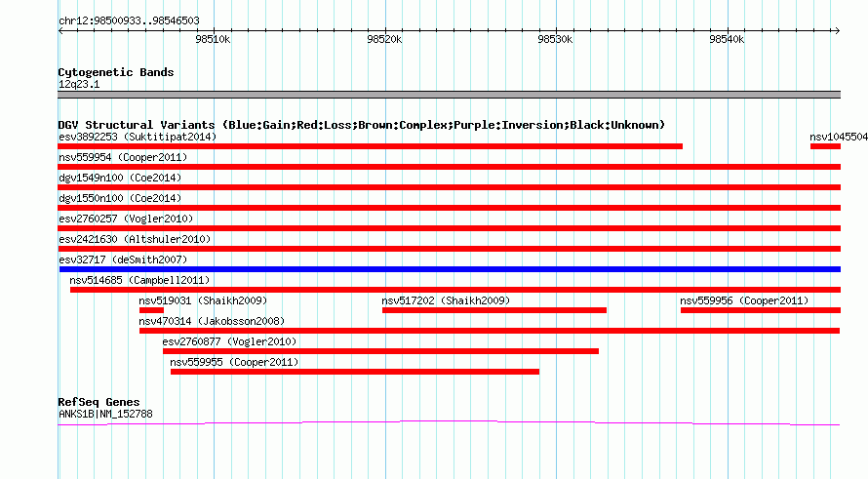Click the short nsv519031 (Shaikh2009) red bar
The image size is (868, 479).
point(152,310)
